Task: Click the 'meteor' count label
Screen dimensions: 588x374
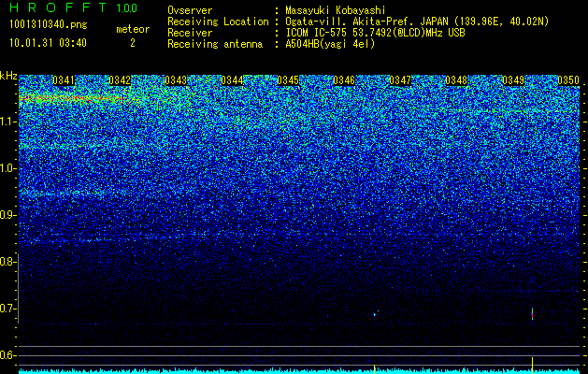Action: coord(133,29)
